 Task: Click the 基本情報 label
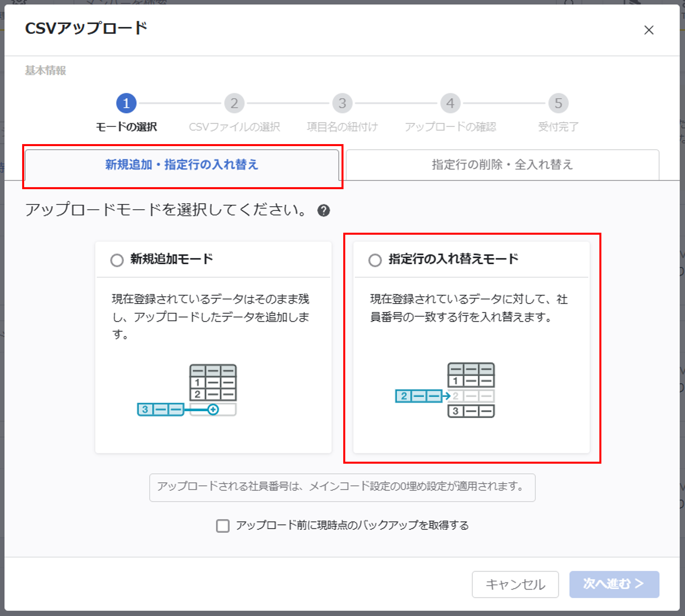click(x=45, y=71)
